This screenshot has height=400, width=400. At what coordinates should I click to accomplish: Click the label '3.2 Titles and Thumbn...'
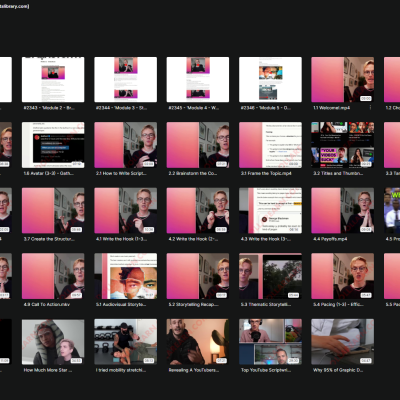(x=338, y=173)
